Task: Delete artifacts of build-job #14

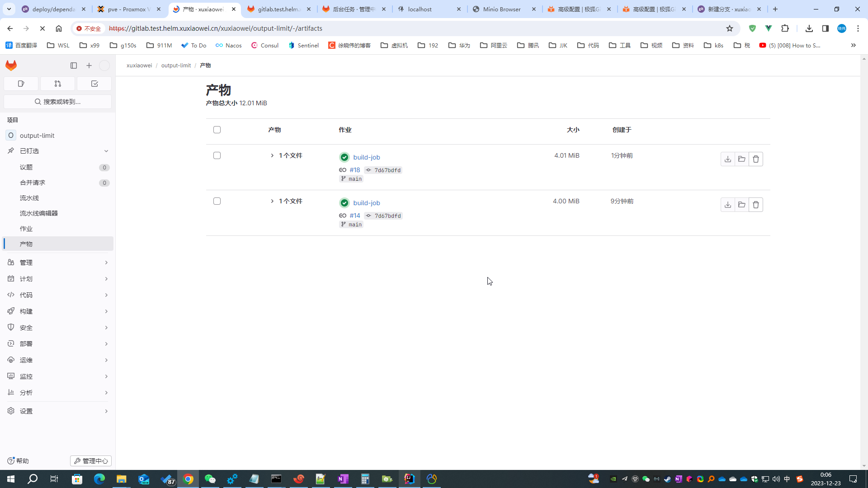Action: [755, 205]
